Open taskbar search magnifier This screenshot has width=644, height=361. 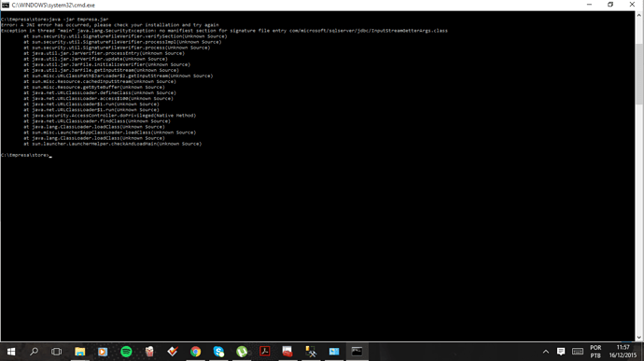point(35,352)
